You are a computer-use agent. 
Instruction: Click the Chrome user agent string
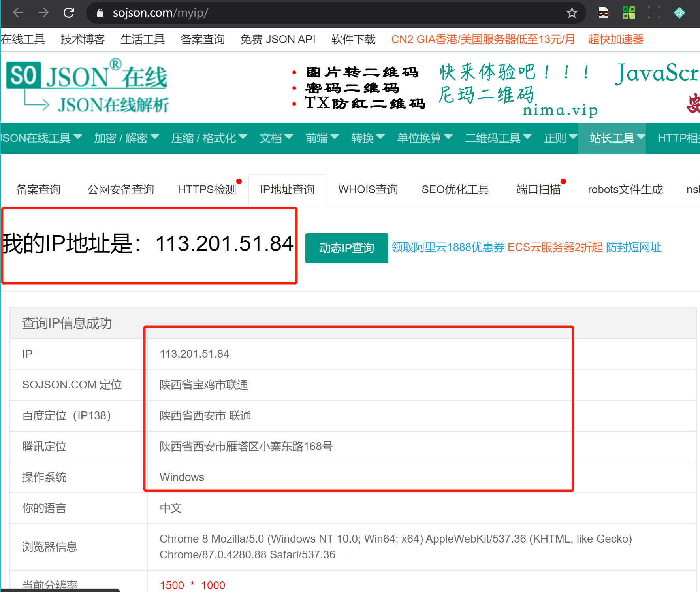[x=396, y=547]
